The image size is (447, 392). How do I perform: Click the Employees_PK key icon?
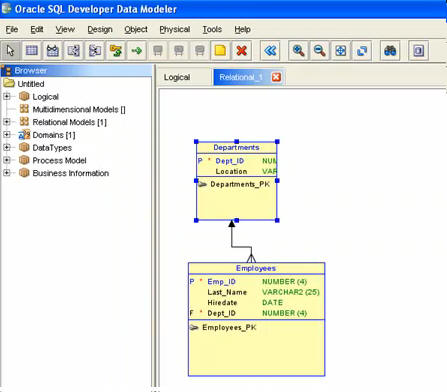pyautogui.click(x=194, y=327)
